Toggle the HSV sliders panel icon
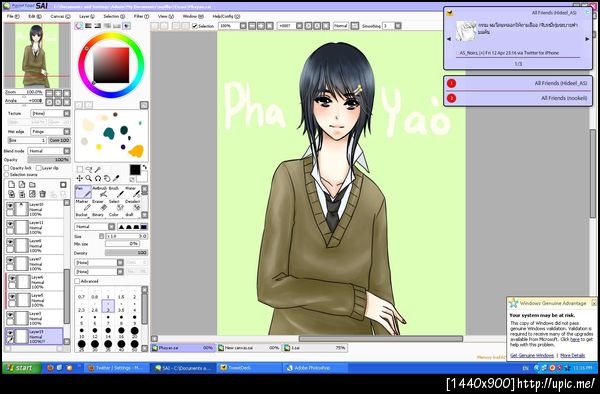This screenshot has height=394, width=600. pos(98,26)
